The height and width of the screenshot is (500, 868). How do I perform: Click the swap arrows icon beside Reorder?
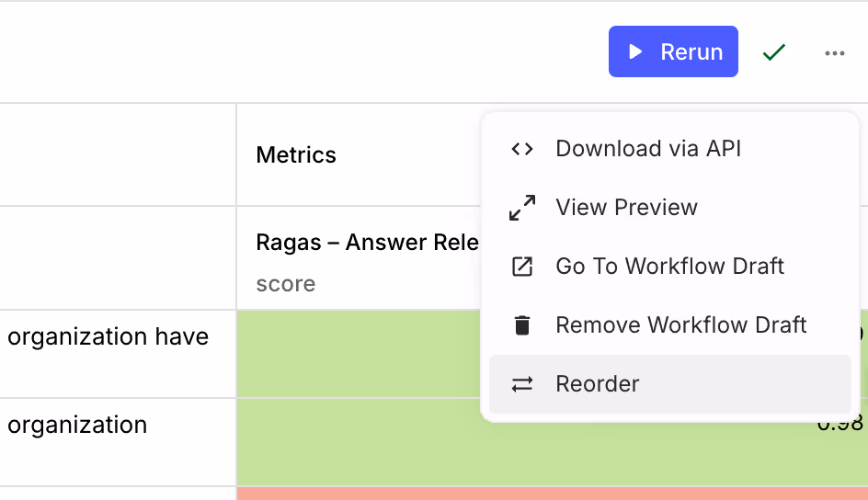coord(522,384)
